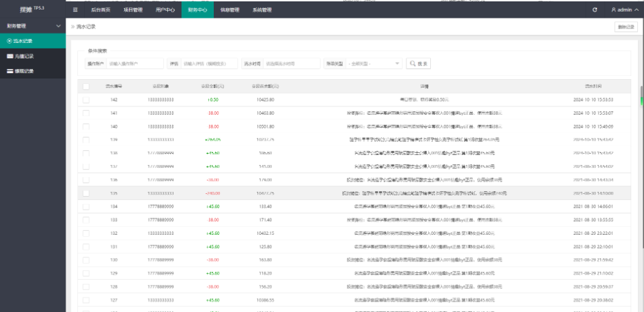The height and width of the screenshot is (312, 644).
Task: Open 充值记录 card icon in sidebar
Action: click(x=10, y=56)
